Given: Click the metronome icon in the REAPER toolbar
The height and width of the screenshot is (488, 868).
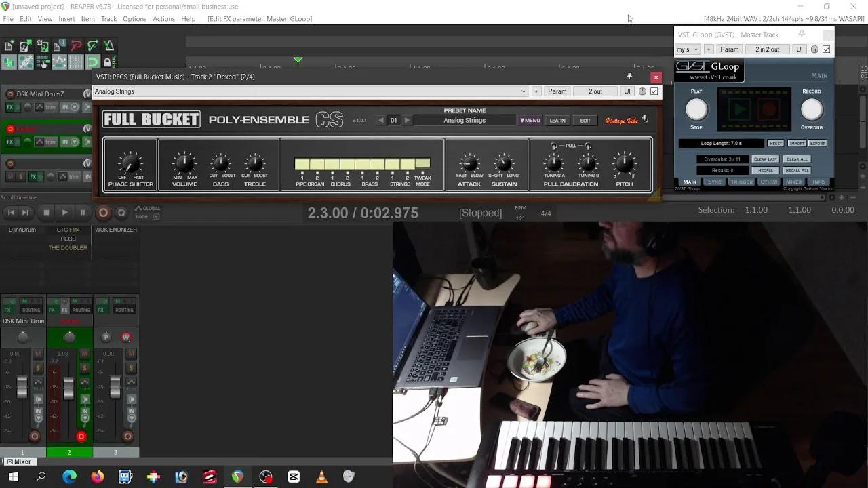Looking at the screenshot, I should coord(107,45).
